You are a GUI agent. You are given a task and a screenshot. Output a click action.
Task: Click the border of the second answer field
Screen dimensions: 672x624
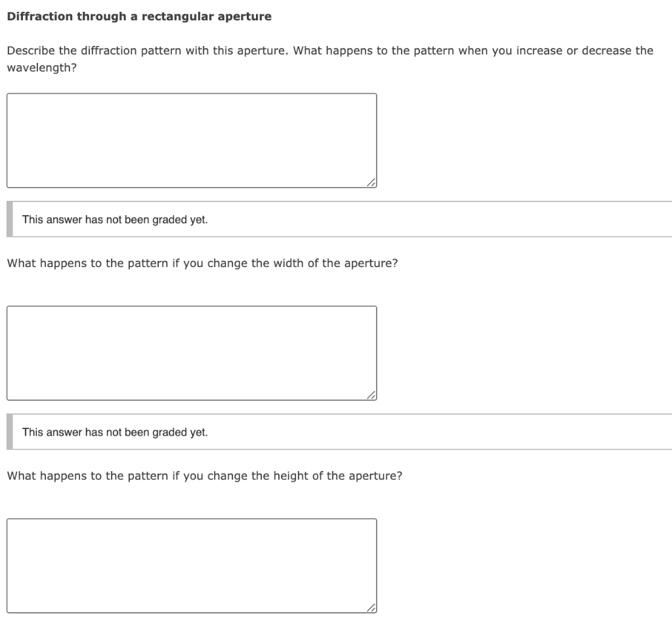(x=7, y=351)
